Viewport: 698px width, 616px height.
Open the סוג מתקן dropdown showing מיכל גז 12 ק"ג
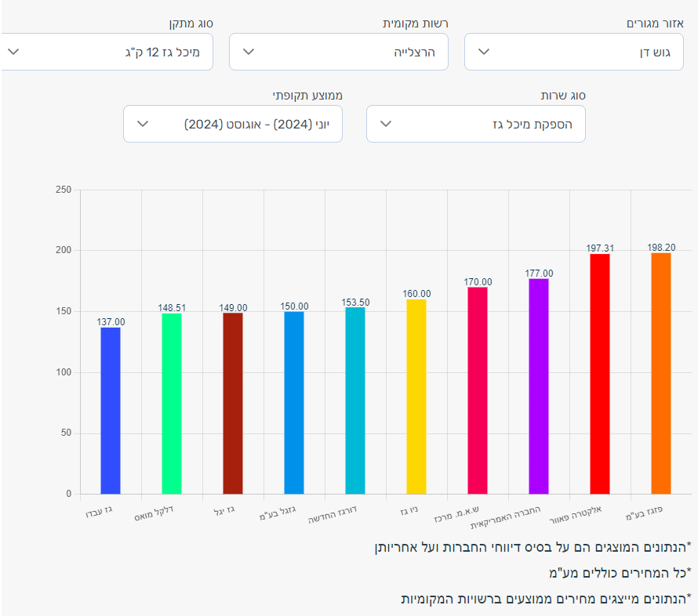107,52
